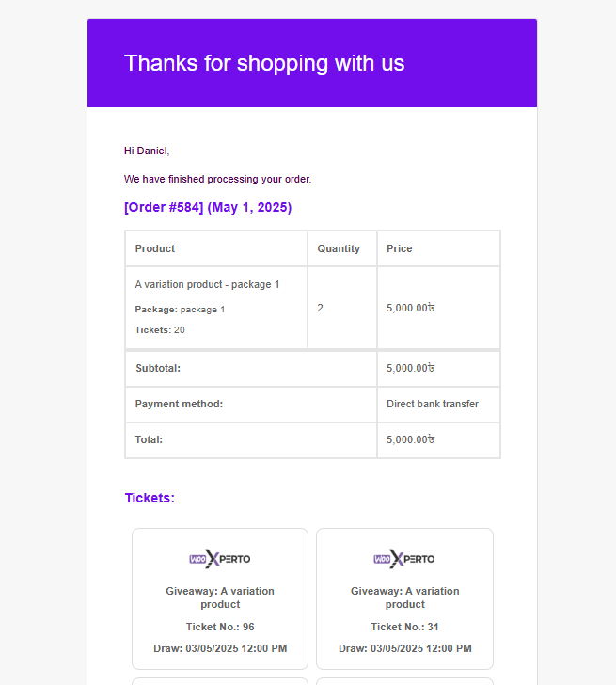Select the 'Direct bank transfer' text
The width and height of the screenshot is (616, 685).
tap(433, 404)
